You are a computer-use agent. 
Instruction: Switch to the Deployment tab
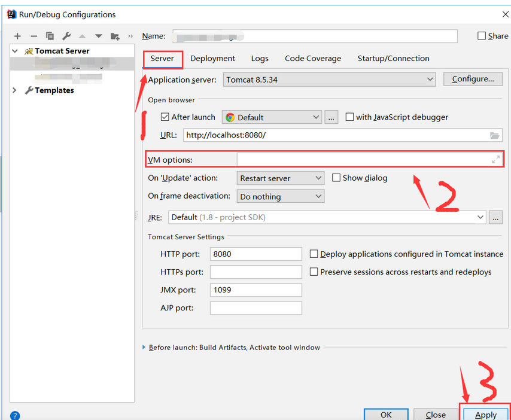212,59
